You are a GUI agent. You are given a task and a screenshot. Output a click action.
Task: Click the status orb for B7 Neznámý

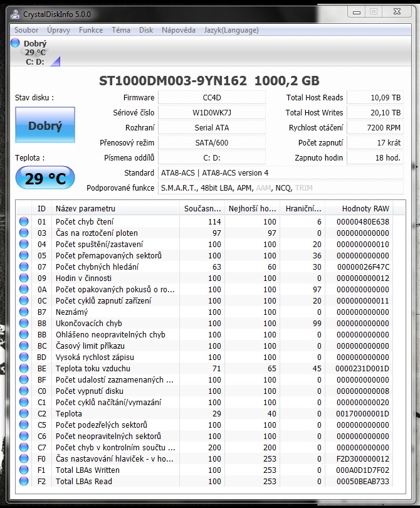(x=24, y=312)
